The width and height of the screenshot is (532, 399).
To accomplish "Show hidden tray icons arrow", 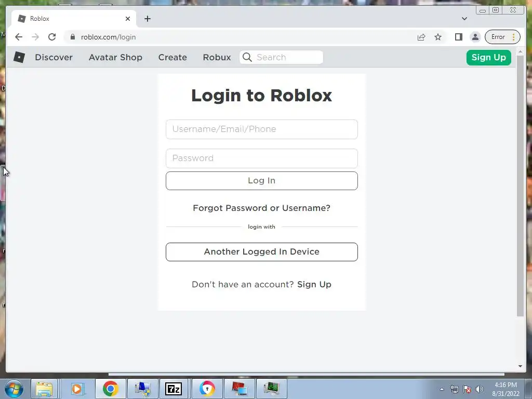I will [442, 389].
